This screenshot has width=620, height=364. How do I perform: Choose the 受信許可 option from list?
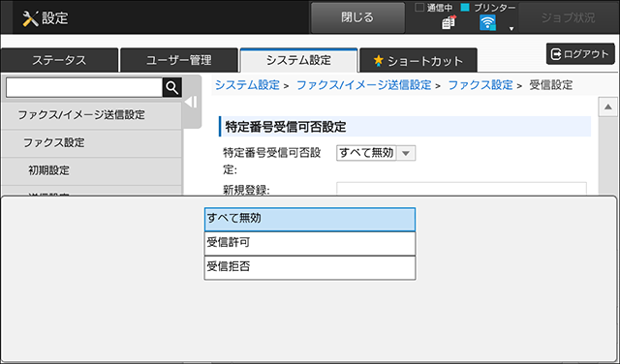(310, 243)
